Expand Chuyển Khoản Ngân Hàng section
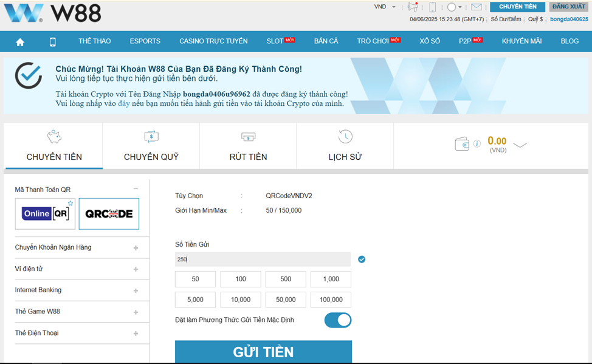This screenshot has height=364, width=592. 136,248
